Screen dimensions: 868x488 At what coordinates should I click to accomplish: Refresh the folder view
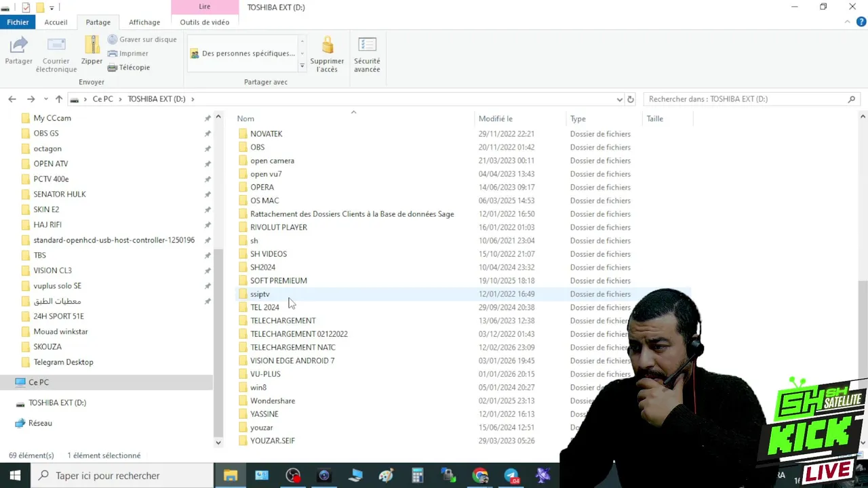click(x=631, y=99)
